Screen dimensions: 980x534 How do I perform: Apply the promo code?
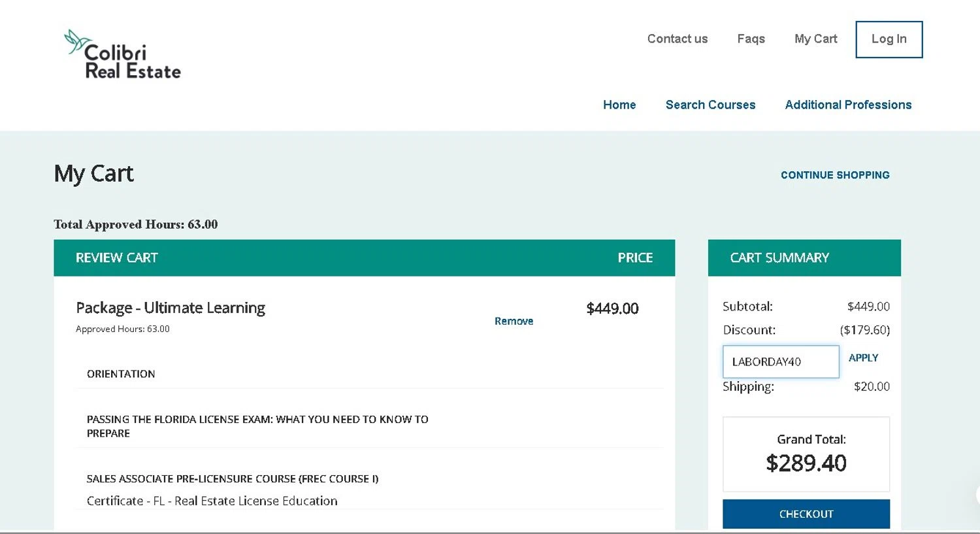point(863,358)
